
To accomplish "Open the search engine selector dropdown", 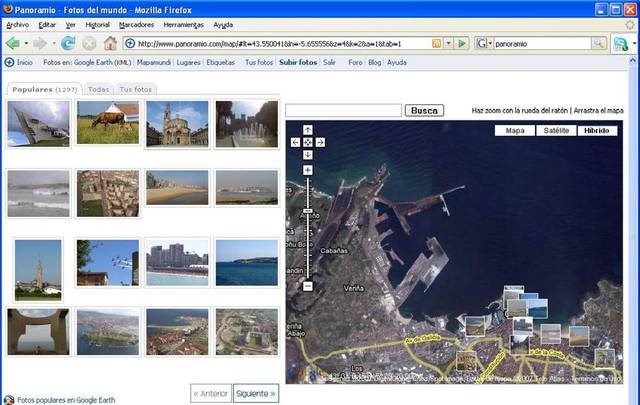I will pos(490,43).
